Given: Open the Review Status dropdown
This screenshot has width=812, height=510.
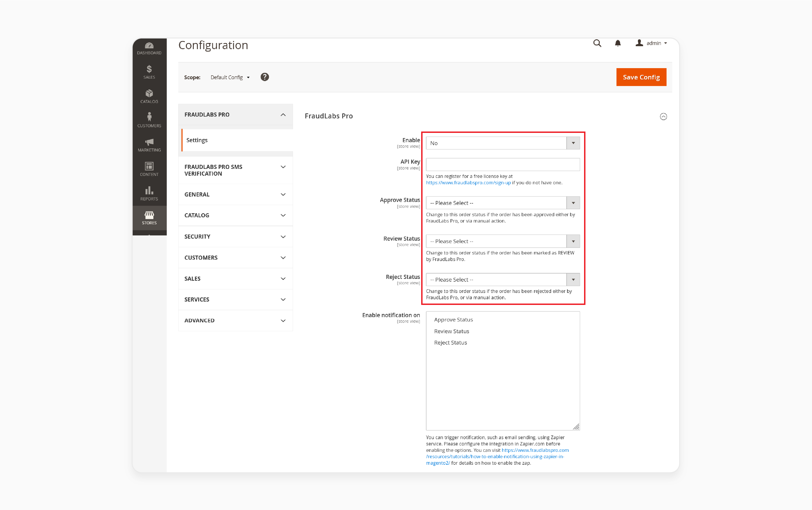Looking at the screenshot, I should click(503, 241).
